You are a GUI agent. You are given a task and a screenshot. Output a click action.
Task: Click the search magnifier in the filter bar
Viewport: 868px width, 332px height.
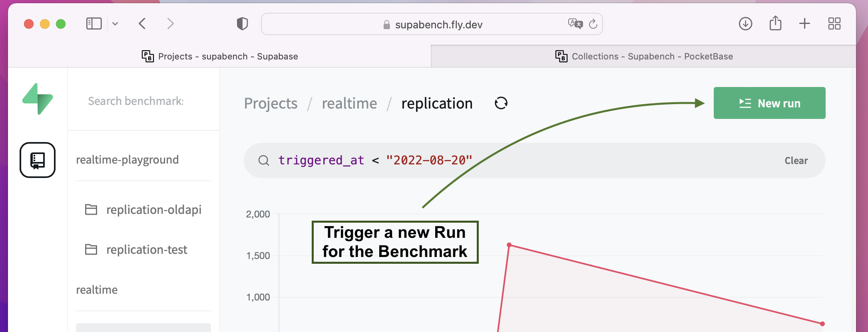(264, 160)
